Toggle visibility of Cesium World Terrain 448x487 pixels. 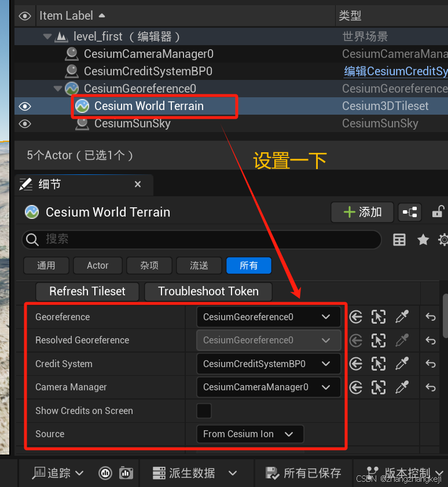[x=25, y=107]
